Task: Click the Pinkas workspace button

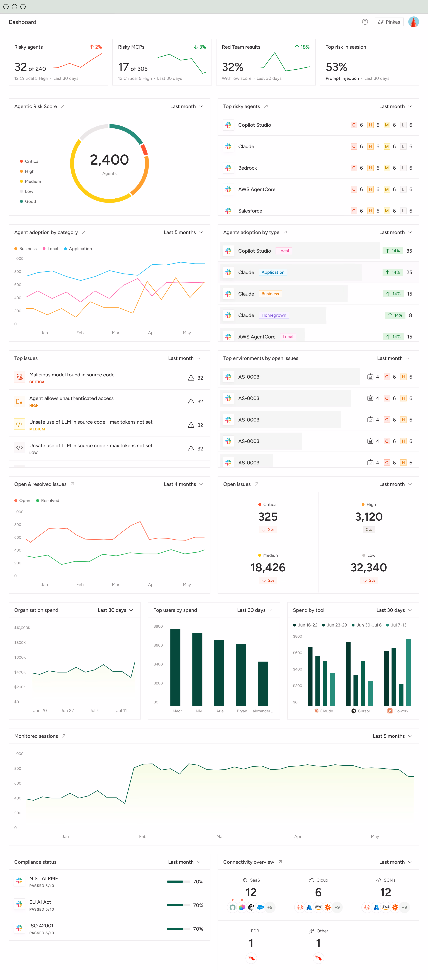Action: click(389, 22)
